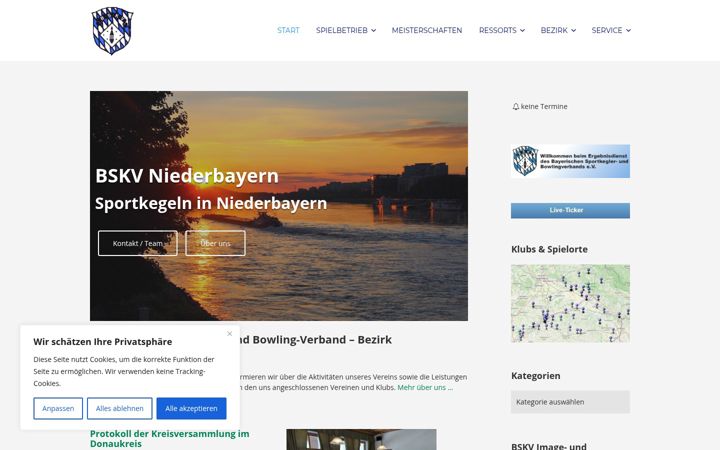This screenshot has width=720, height=450.
Task: Click Anpassen in cookie dialog
Action: pos(58,408)
